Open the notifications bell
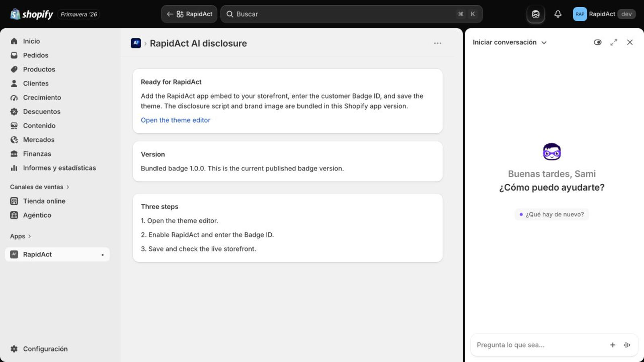The width and height of the screenshot is (644, 362). coord(558,14)
